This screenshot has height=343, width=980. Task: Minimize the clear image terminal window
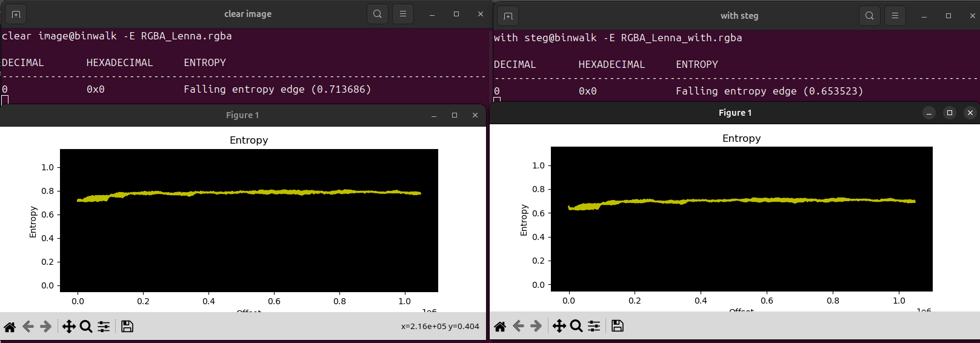click(x=432, y=14)
